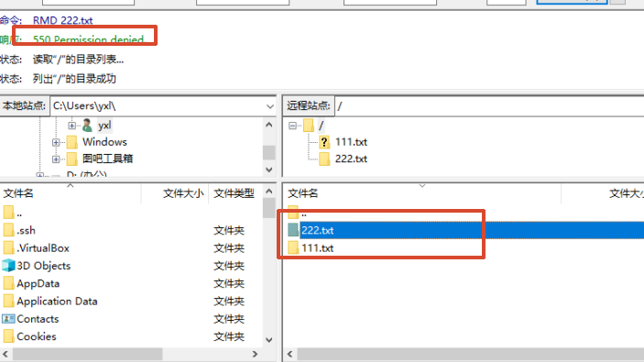Click the Windows folder icon in tree
Screen dimensions: 644x362
click(71, 142)
